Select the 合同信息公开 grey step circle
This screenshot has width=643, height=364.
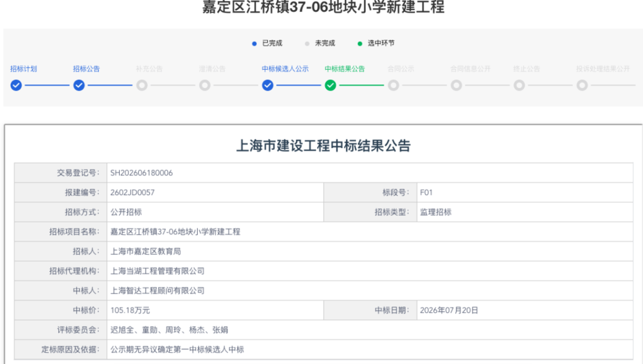pos(456,85)
